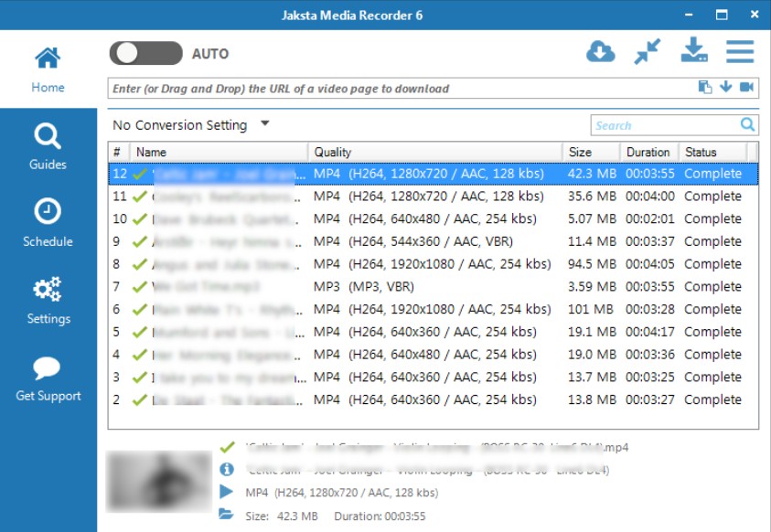Click the compact view arrows icon
This screenshot has width=771, height=532.
(x=648, y=51)
